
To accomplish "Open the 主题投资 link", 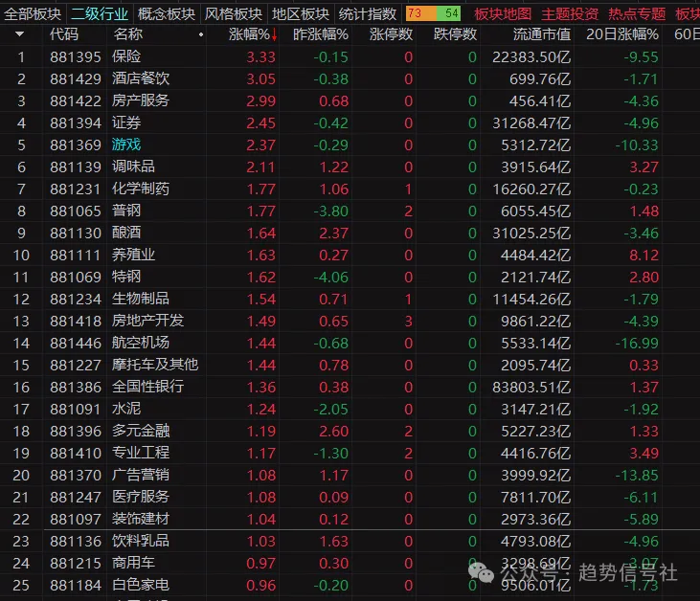I will 570,13.
